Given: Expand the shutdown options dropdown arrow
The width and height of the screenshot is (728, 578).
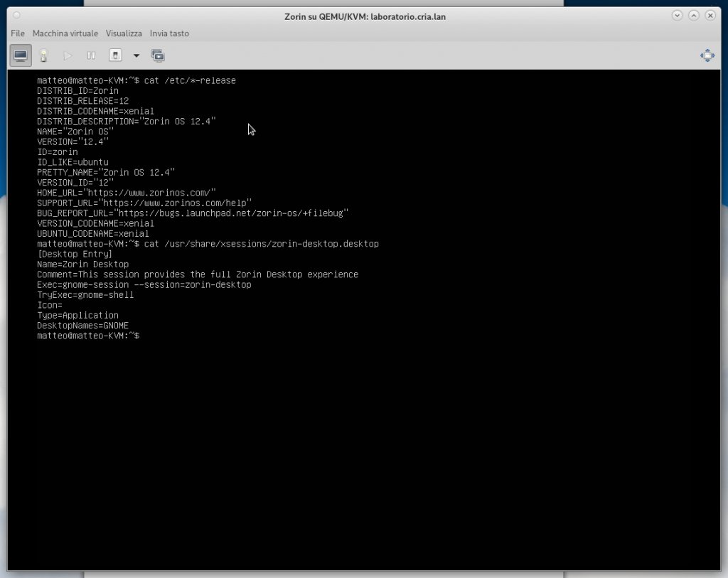Looking at the screenshot, I should click(136, 55).
